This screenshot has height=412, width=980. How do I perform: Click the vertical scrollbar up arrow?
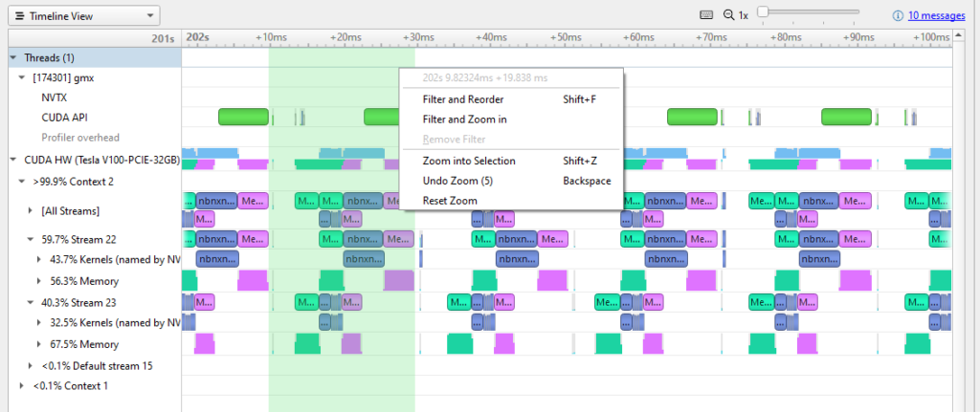pyautogui.click(x=958, y=36)
